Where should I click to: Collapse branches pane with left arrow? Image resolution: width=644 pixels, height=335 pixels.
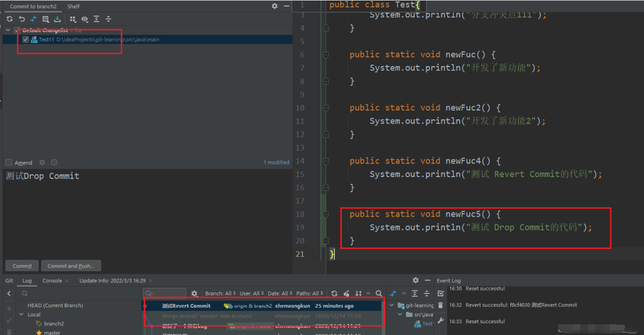tap(9, 293)
